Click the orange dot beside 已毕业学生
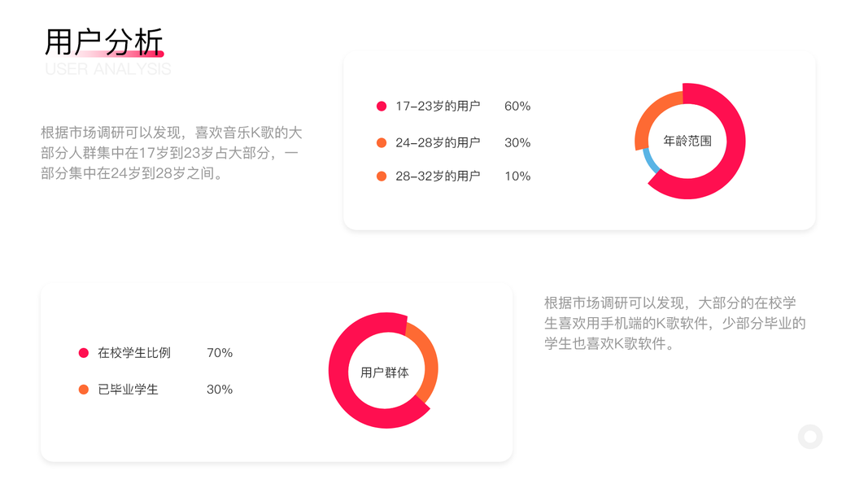The width and height of the screenshot is (868, 488). click(x=84, y=390)
